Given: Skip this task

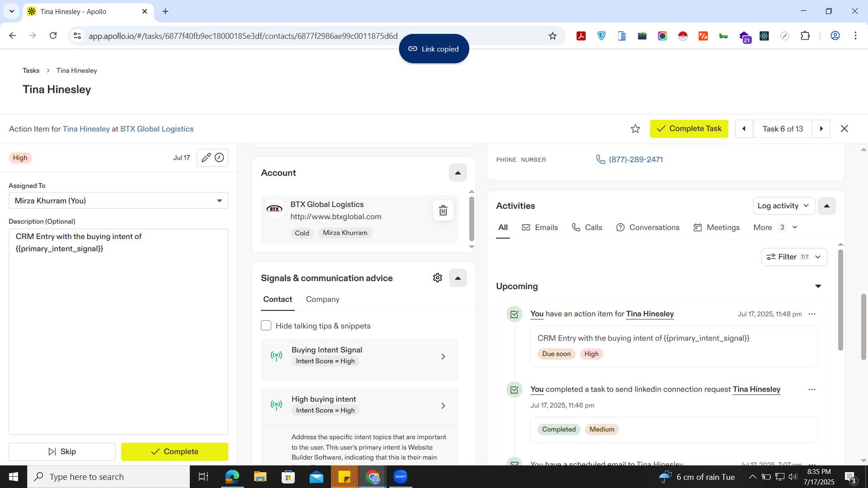Looking at the screenshot, I should pyautogui.click(x=62, y=452).
